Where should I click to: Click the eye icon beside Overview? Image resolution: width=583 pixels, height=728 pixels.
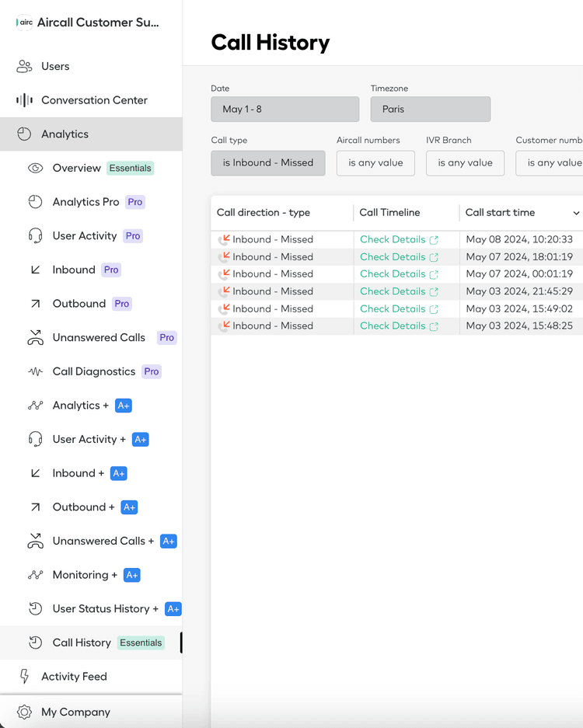[x=35, y=169]
